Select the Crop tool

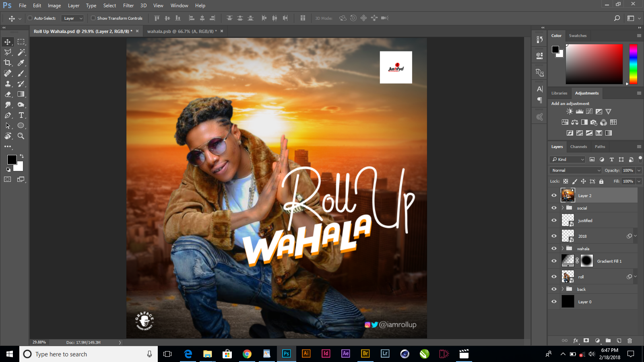point(8,63)
